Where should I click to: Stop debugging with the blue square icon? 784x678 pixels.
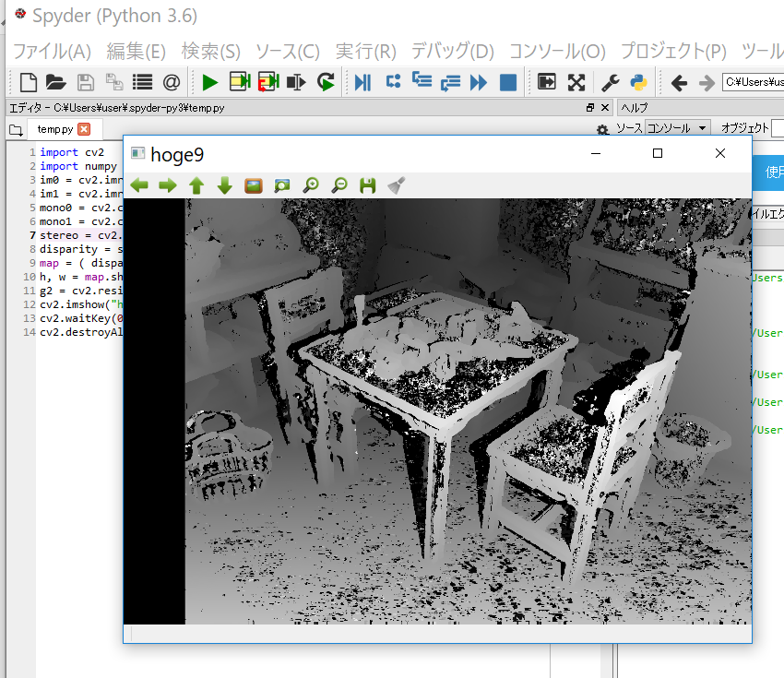tap(508, 82)
